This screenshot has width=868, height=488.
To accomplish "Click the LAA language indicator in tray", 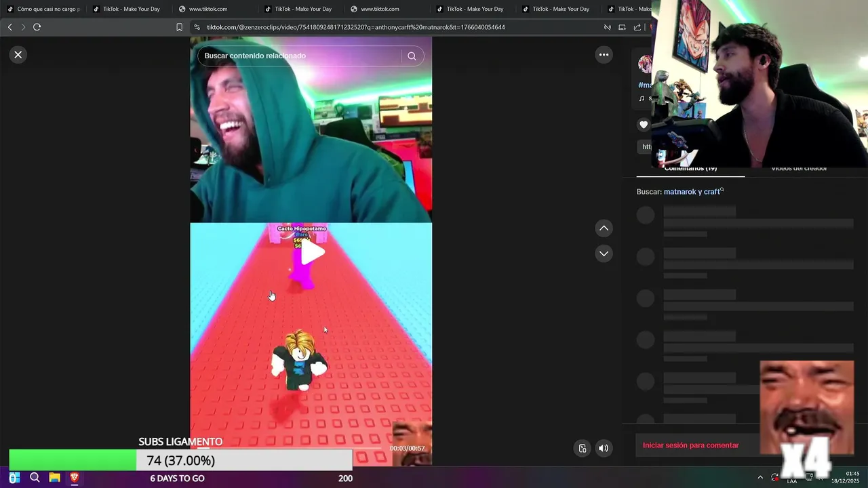I will click(x=792, y=481).
